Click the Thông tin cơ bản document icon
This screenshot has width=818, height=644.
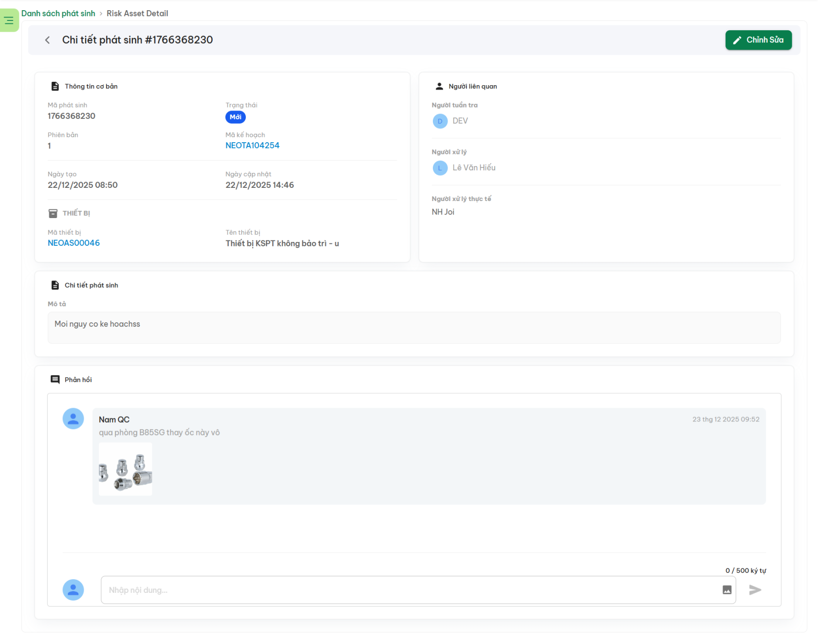point(55,86)
